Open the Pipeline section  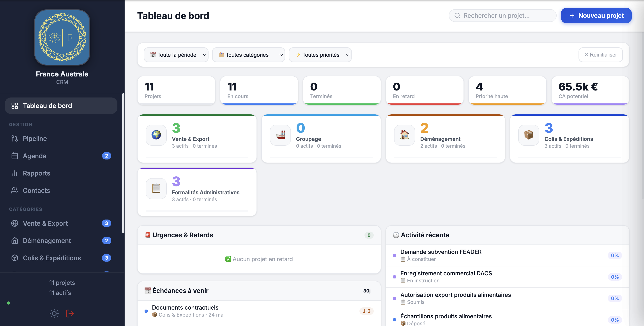coord(61,138)
